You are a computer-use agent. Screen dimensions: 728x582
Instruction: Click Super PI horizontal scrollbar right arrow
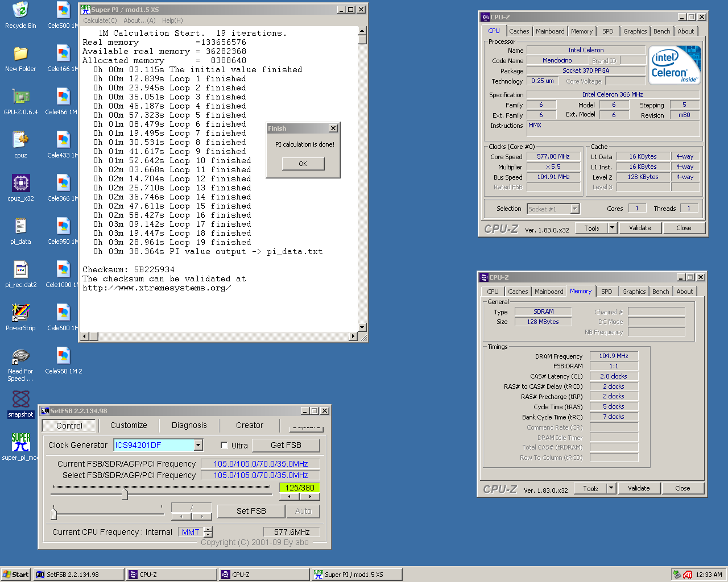[353, 336]
